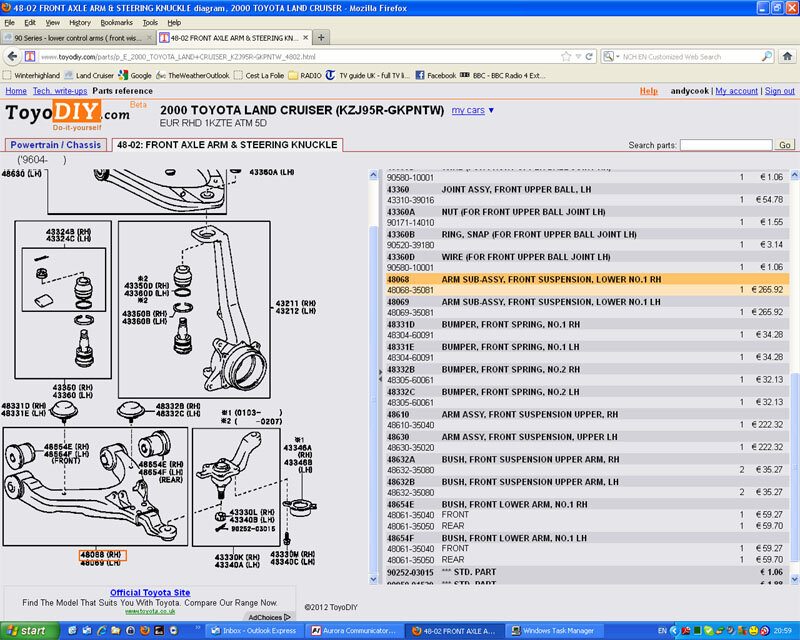
Task: Open the Help menu in the menu bar
Action: [174, 22]
